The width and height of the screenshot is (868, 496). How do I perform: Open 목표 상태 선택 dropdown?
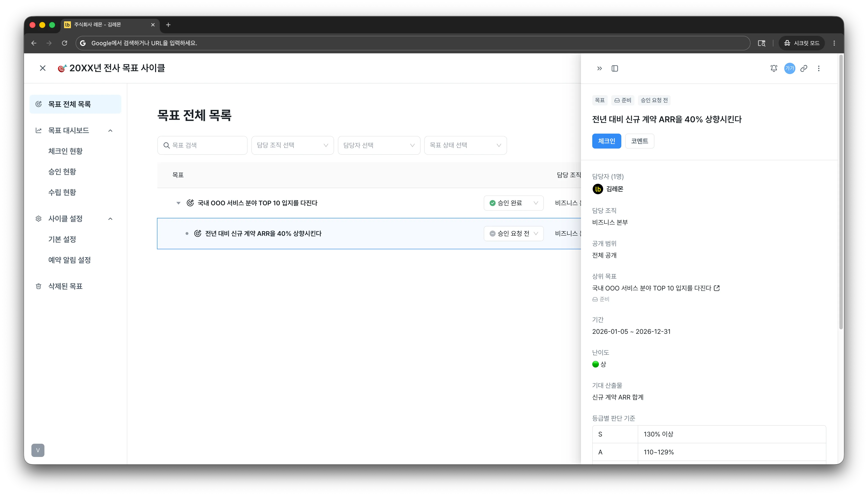pyautogui.click(x=465, y=146)
